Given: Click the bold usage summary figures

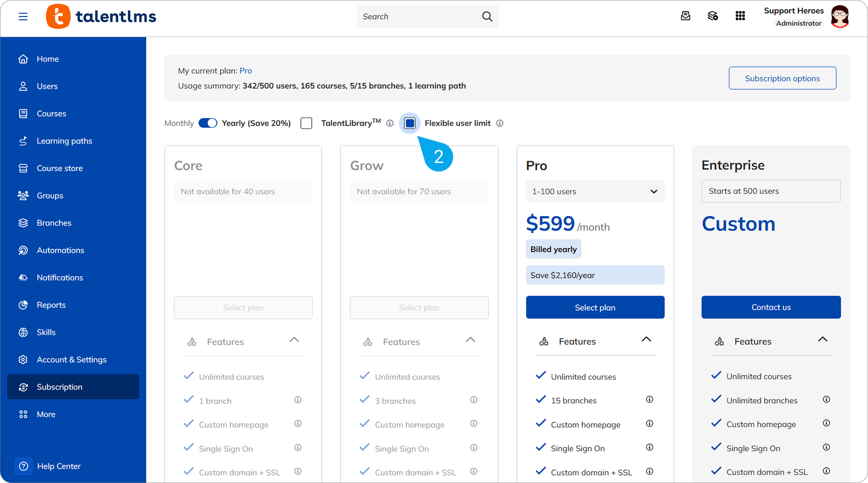Looking at the screenshot, I should (x=354, y=86).
